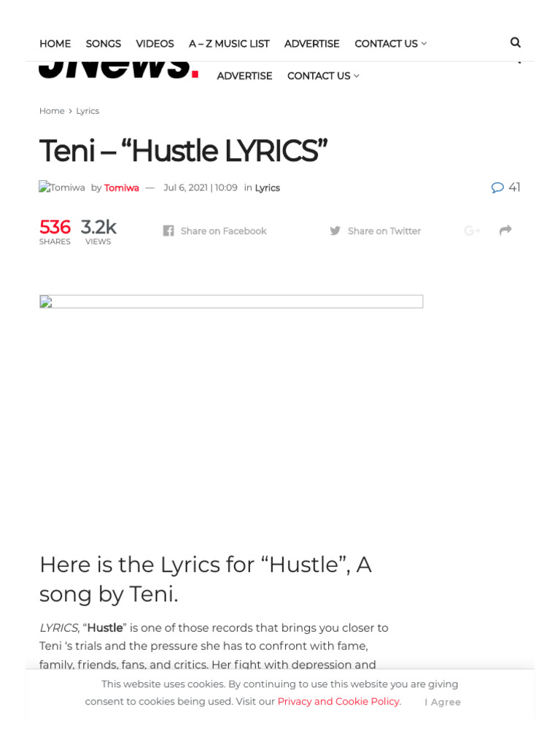This screenshot has width=560, height=747.
Task: Click the Tomiwa author avatar image
Action: [x=62, y=187]
